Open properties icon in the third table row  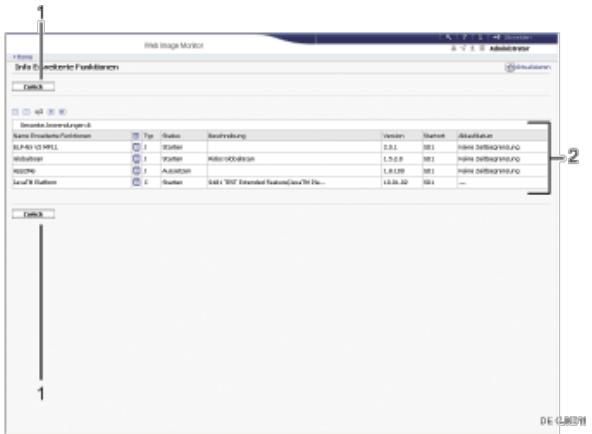click(136, 171)
